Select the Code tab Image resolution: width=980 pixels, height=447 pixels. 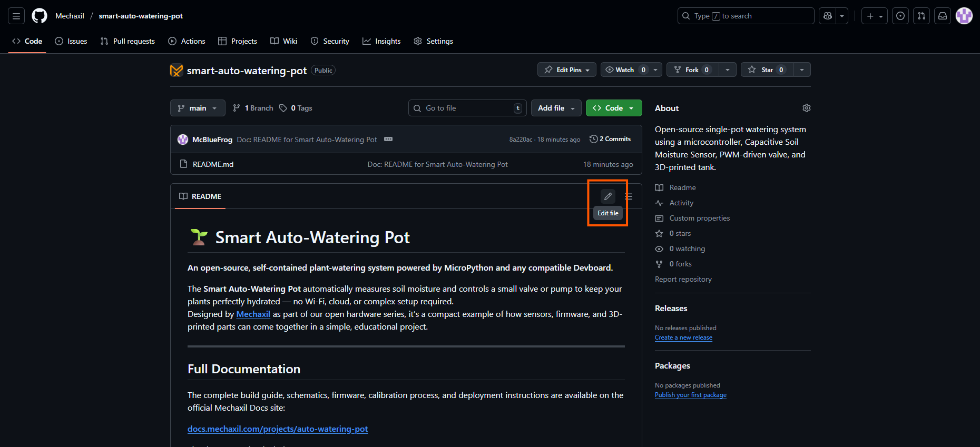point(27,41)
